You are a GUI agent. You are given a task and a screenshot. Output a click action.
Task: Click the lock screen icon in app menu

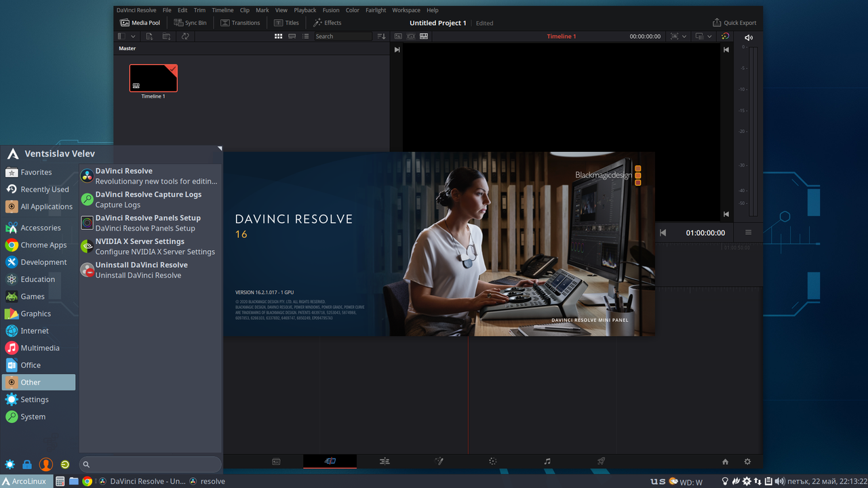(x=27, y=464)
